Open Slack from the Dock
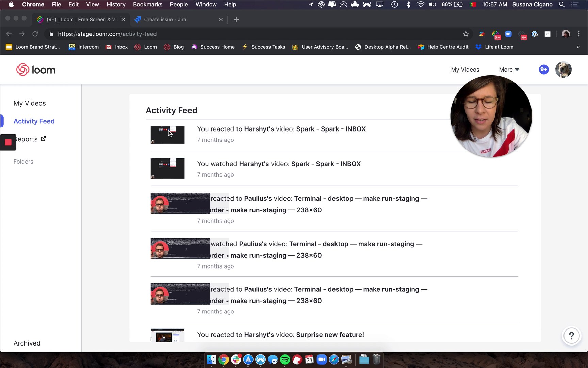Viewport: 588px width, 368px height. point(236,359)
